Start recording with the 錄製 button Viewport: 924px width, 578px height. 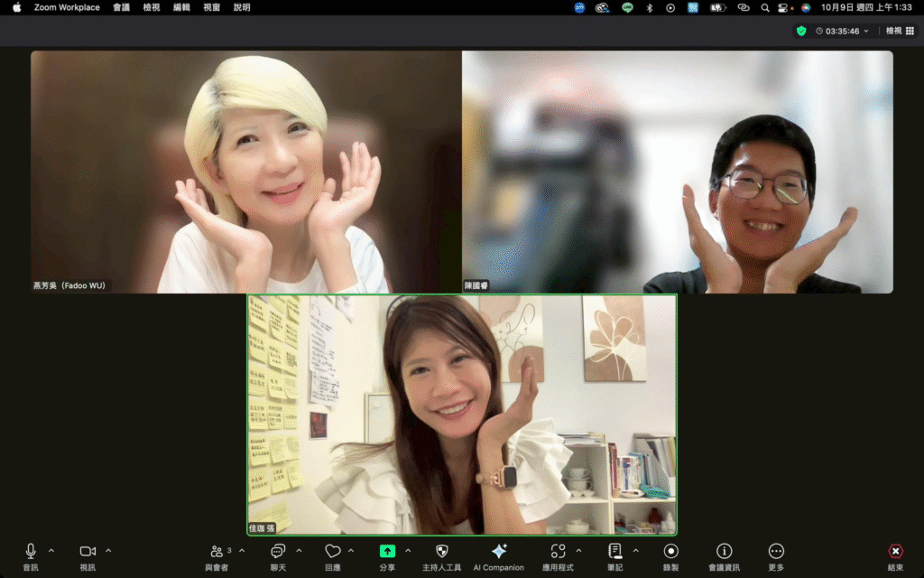point(670,552)
